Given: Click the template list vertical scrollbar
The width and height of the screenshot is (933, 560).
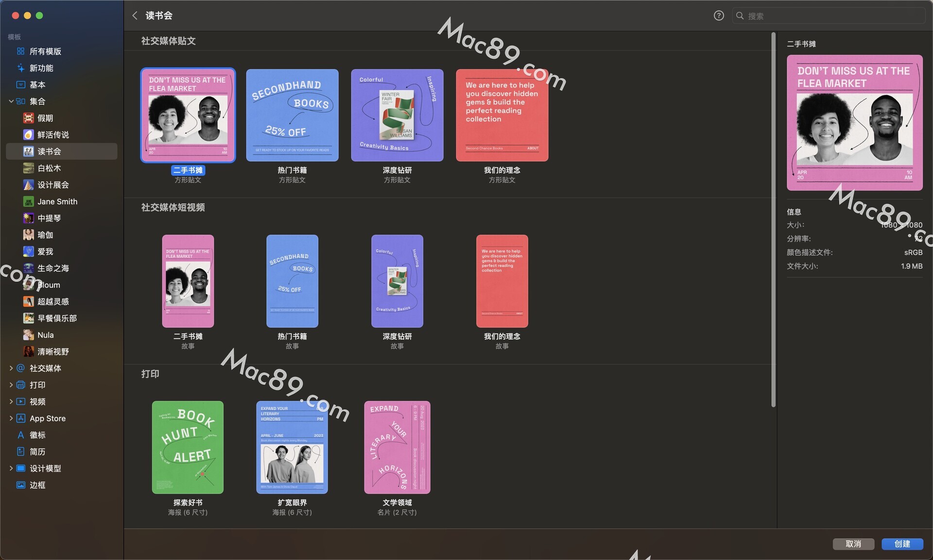Looking at the screenshot, I should tap(773, 219).
